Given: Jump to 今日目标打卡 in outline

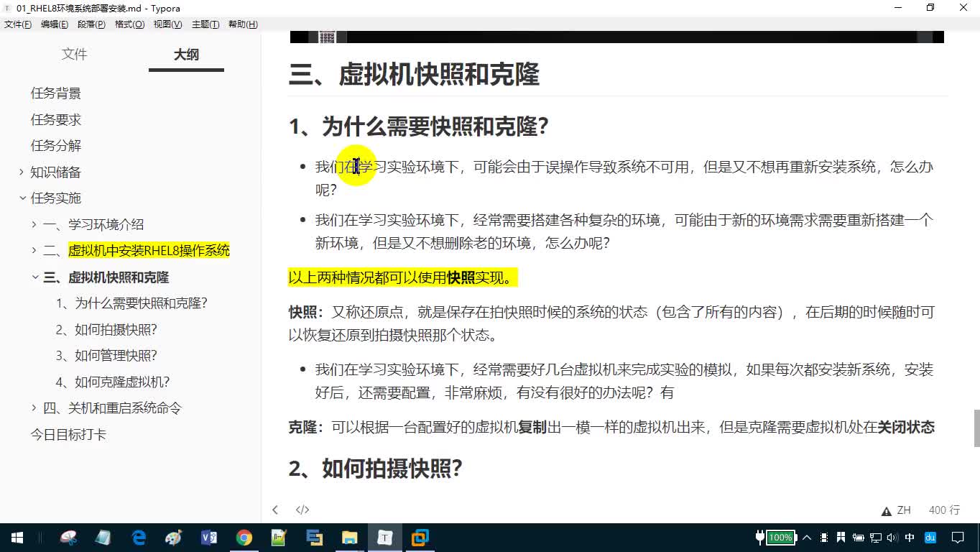Looking at the screenshot, I should pyautogui.click(x=68, y=434).
